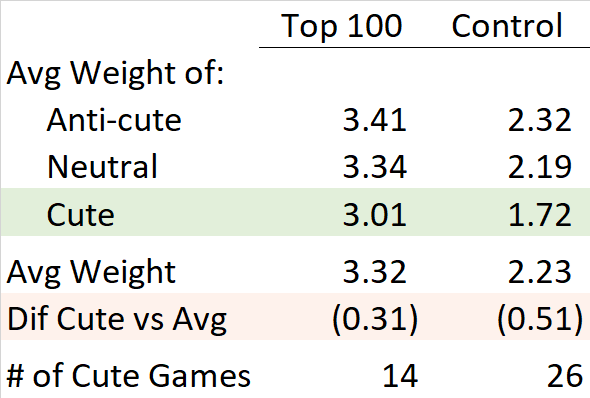Click the Cute Control value 1.72
The image size is (590, 398).
540,215
